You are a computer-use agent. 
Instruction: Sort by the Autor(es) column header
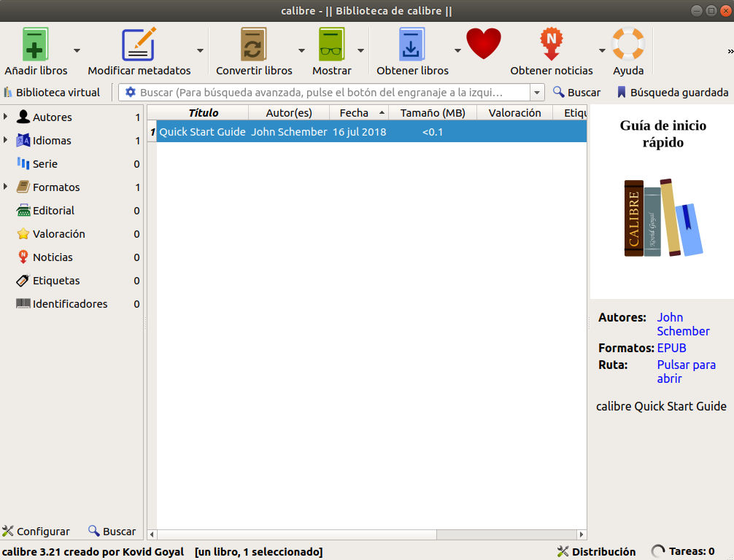[x=289, y=113]
